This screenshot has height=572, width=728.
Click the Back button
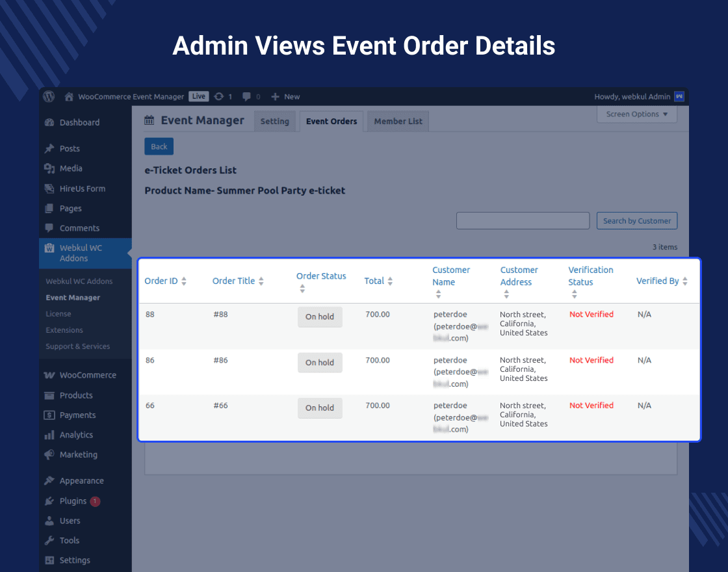coord(159,147)
